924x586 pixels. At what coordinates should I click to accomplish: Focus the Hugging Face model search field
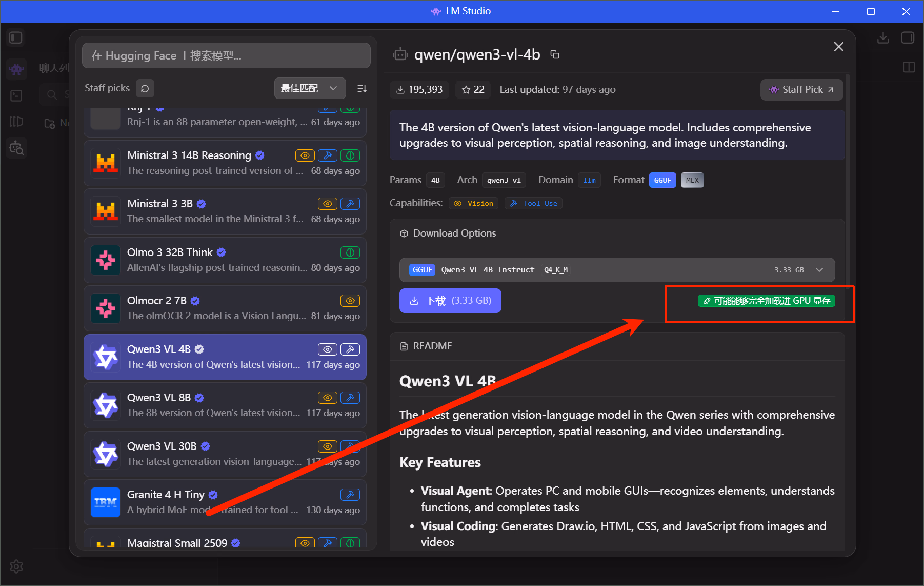pyautogui.click(x=226, y=55)
